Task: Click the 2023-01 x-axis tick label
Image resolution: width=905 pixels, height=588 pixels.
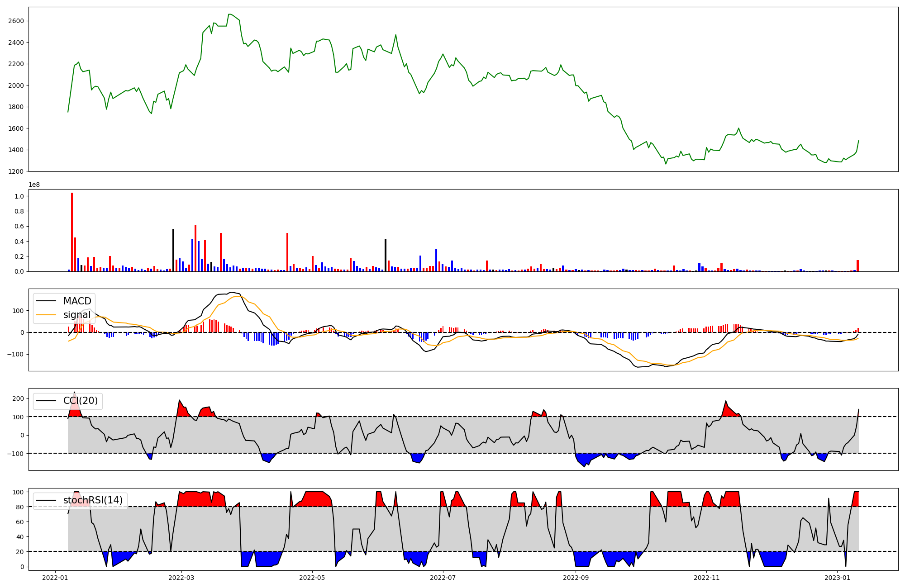Action: click(837, 578)
